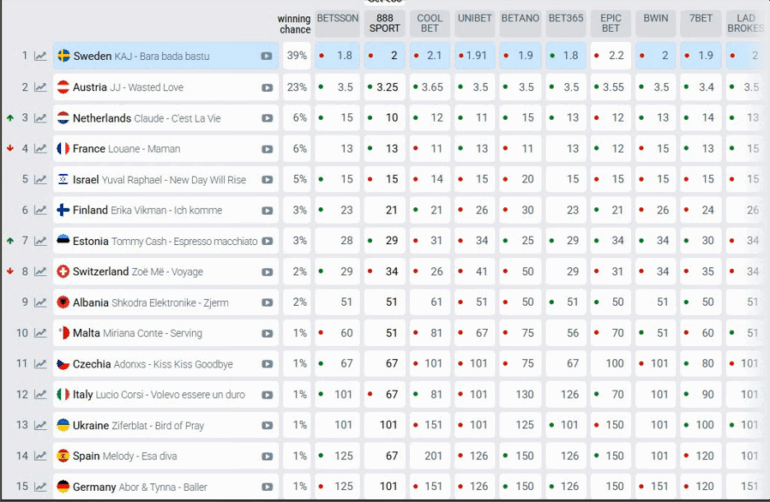Click Austria's Cool Bet odds 3.65

point(430,87)
